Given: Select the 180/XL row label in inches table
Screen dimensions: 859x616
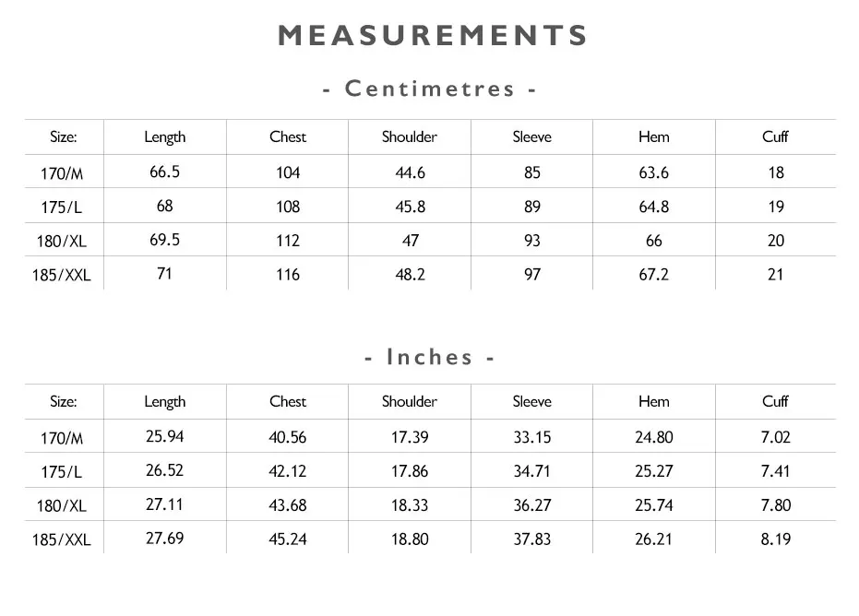Looking at the screenshot, I should (x=61, y=505).
